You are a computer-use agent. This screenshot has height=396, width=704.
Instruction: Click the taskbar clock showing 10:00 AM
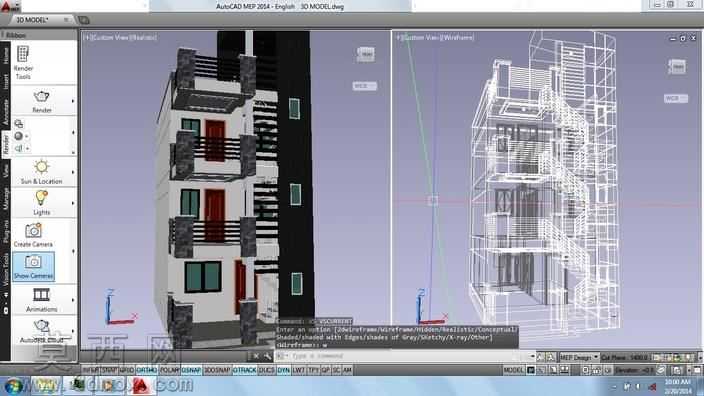pyautogui.click(x=678, y=386)
